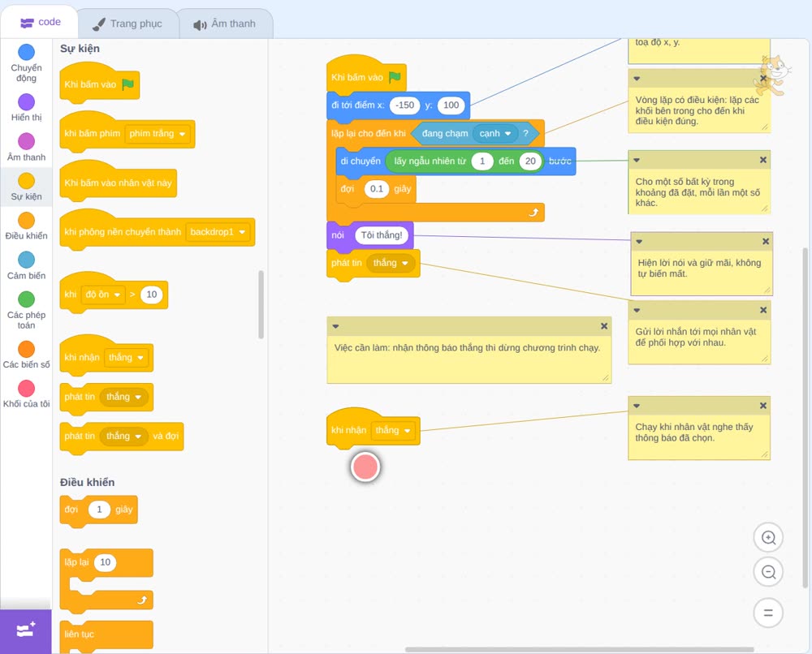
Task: Open the Âm thanh tab at the top
Action: click(225, 24)
